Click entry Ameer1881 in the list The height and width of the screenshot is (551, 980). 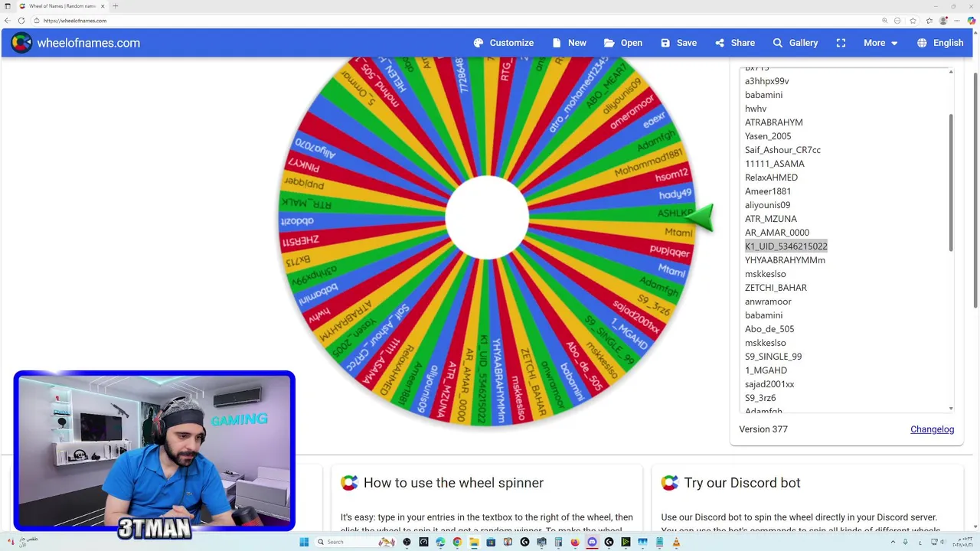(x=768, y=191)
